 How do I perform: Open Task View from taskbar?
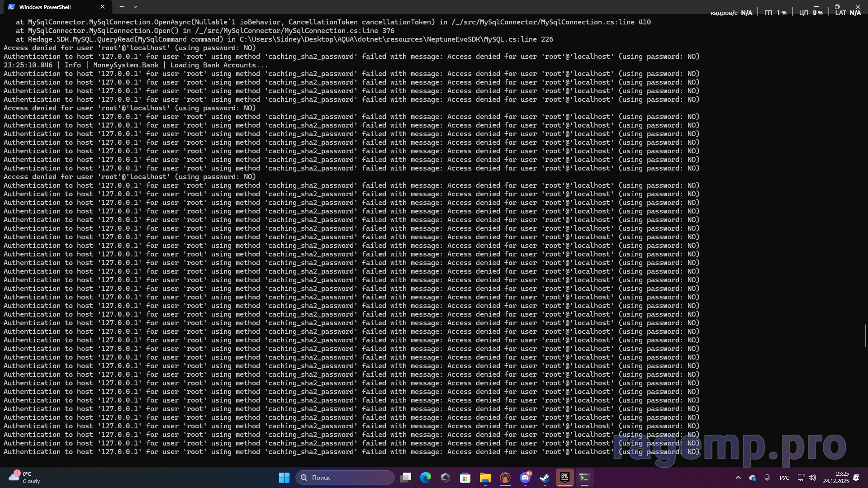point(406,478)
